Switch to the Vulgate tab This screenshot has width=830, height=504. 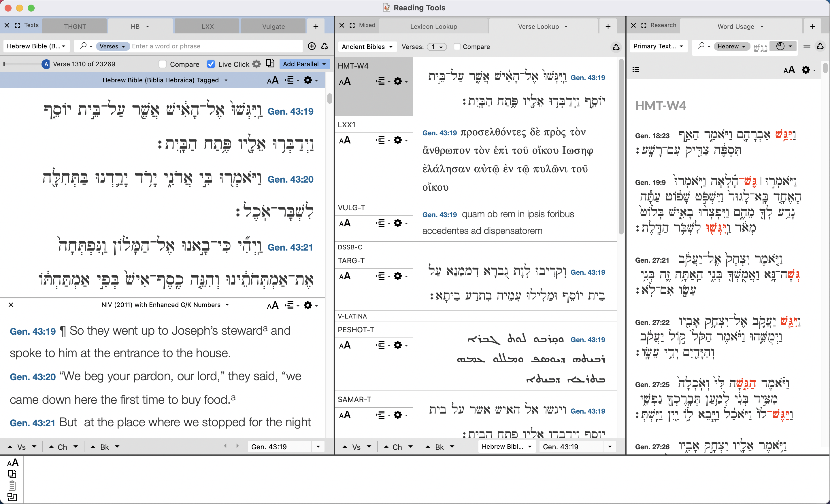(x=273, y=26)
